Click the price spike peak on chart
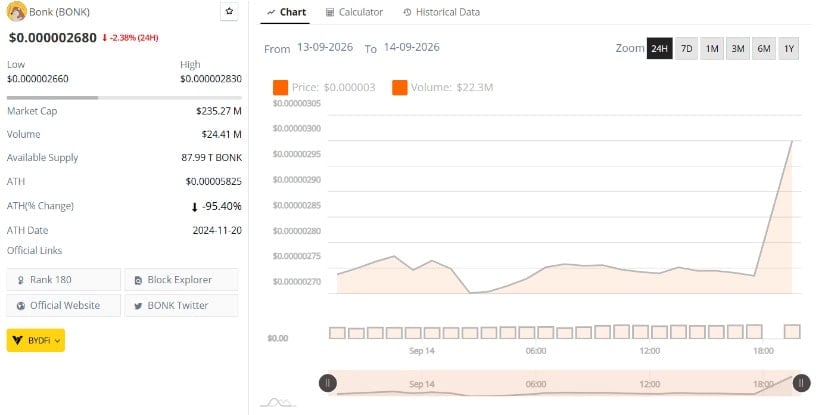The width and height of the screenshot is (825, 415). tap(792, 141)
